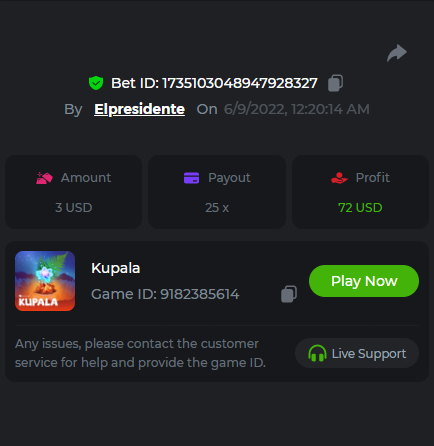The width and height of the screenshot is (434, 446).
Task: Click the share arrow icon
Action: [397, 53]
